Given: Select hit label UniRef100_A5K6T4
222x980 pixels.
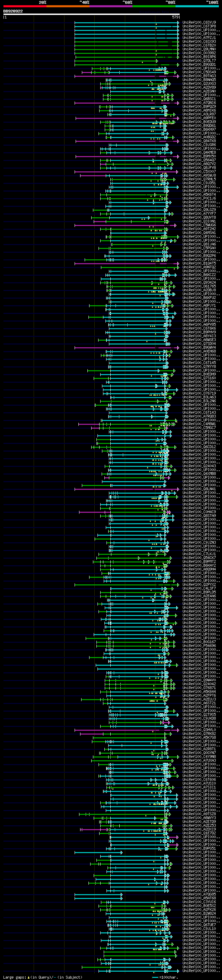Looking at the screenshot, I should [x=199, y=194].
